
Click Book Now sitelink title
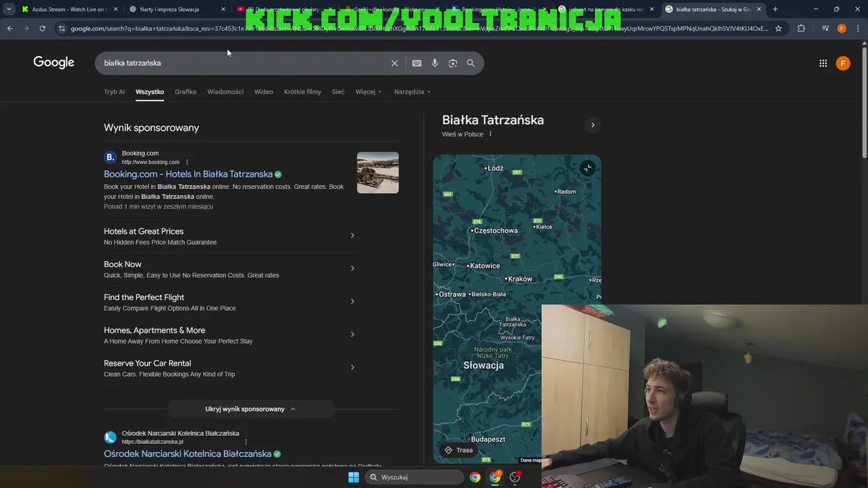pyautogui.click(x=123, y=264)
